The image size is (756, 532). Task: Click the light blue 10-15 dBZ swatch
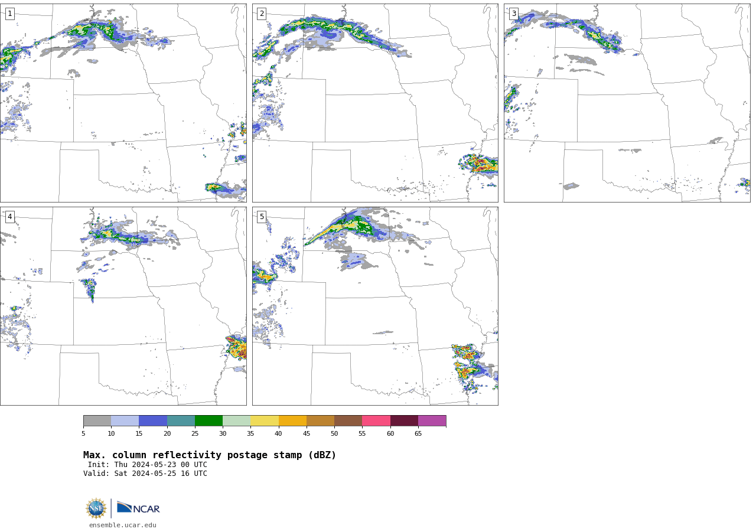pos(125,420)
